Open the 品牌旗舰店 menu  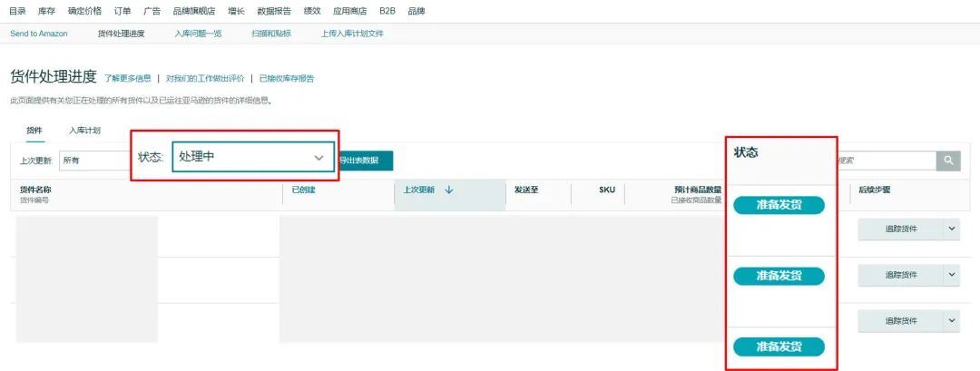pyautogui.click(x=194, y=11)
